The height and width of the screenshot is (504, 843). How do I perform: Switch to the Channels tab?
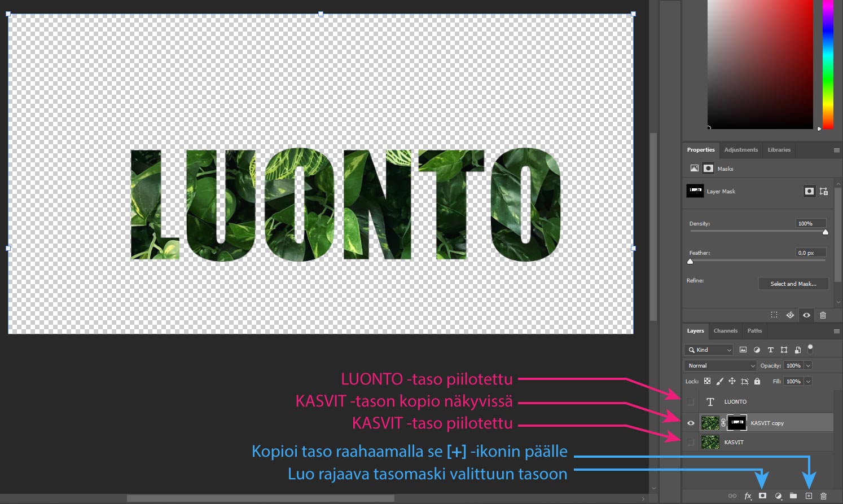coord(725,331)
